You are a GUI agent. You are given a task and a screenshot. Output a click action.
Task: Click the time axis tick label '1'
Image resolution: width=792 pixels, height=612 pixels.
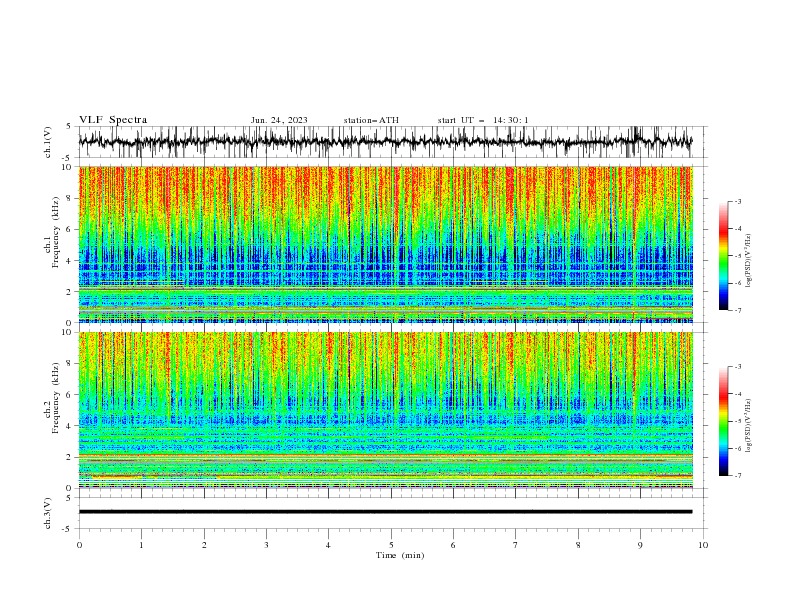tap(141, 545)
